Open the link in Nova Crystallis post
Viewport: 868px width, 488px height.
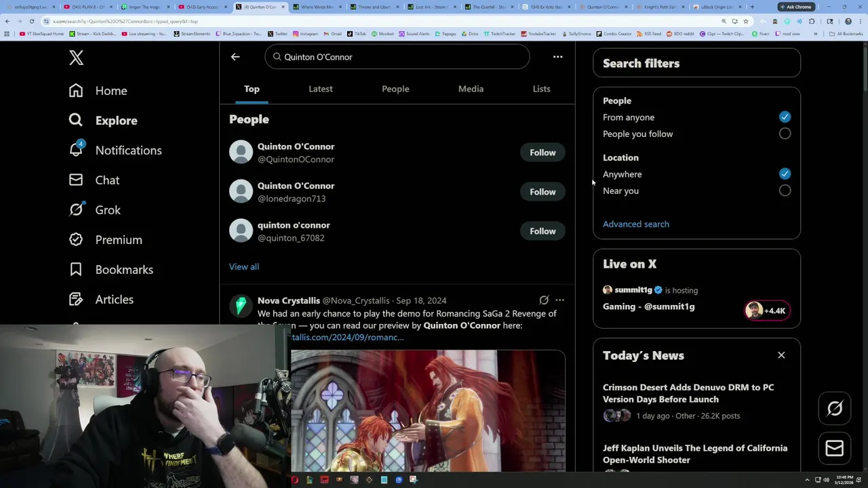(347, 337)
